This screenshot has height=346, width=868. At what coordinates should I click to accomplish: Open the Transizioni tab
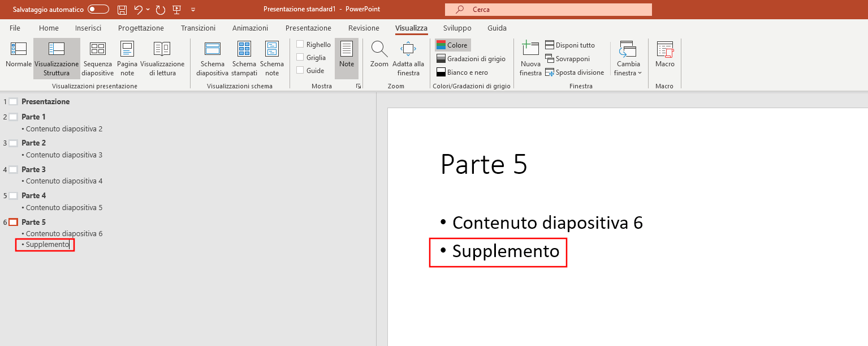tap(198, 28)
